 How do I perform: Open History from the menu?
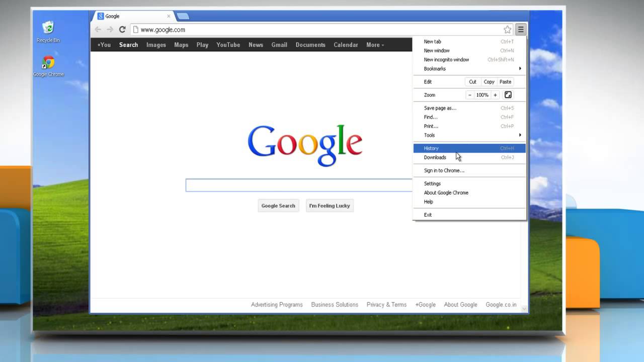469,148
